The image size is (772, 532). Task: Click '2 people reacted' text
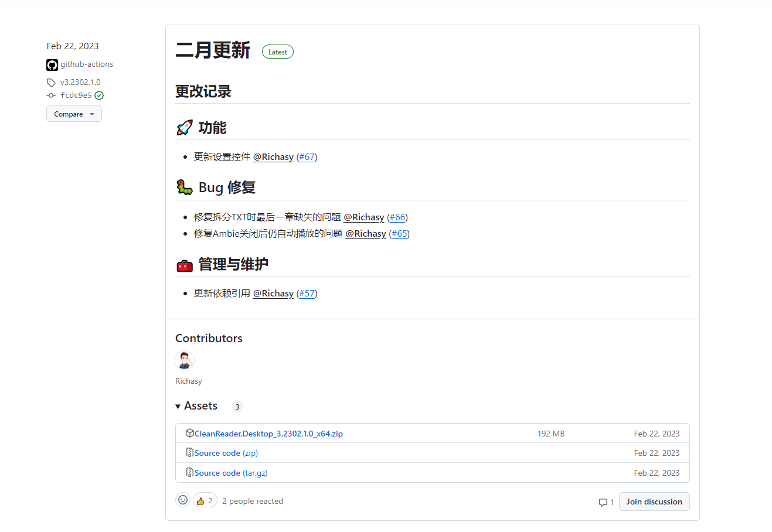click(253, 501)
